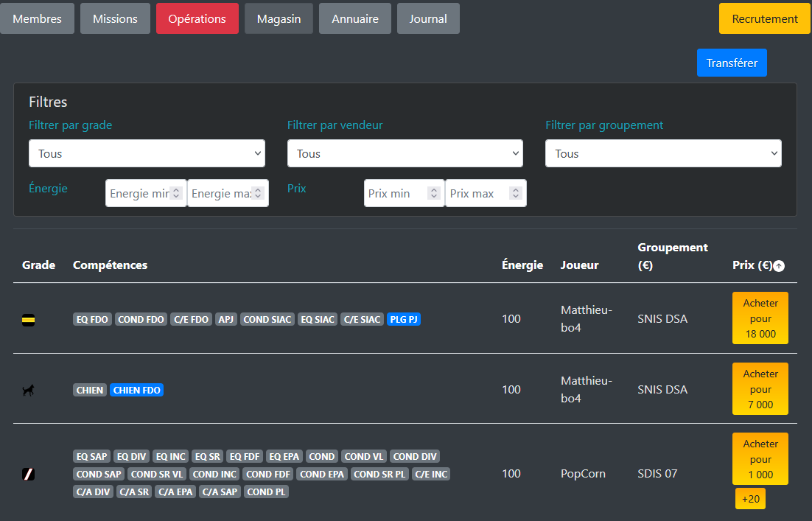Click the white slash grade icon

click(28, 474)
